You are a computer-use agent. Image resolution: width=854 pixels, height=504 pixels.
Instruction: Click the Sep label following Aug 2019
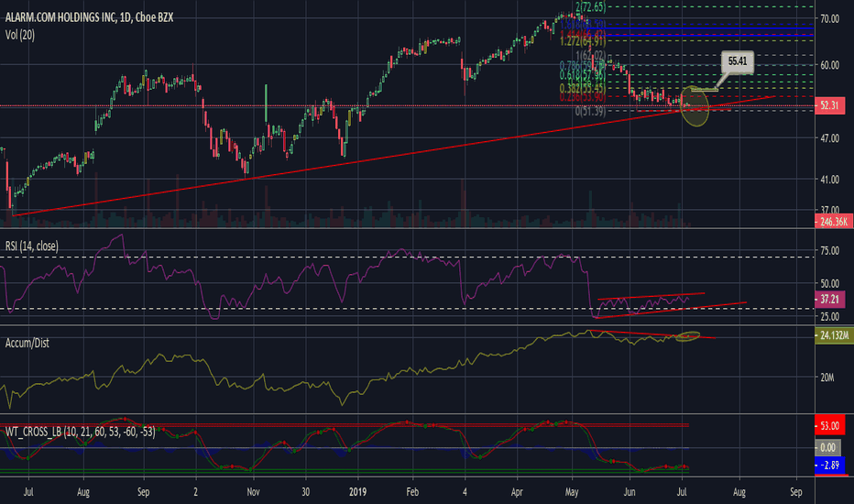pyautogui.click(x=795, y=492)
